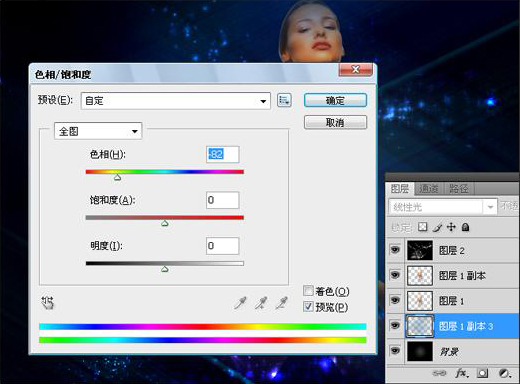Select the layer named 图层 1 副本
The width and height of the screenshot is (520, 384).
[x=462, y=276]
